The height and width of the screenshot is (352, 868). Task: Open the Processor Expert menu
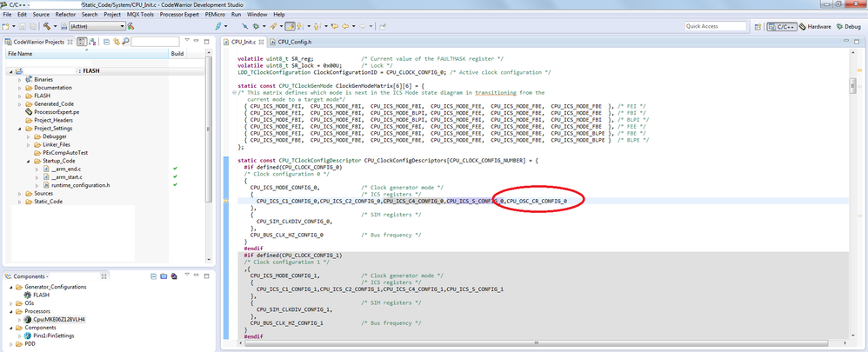[179, 15]
